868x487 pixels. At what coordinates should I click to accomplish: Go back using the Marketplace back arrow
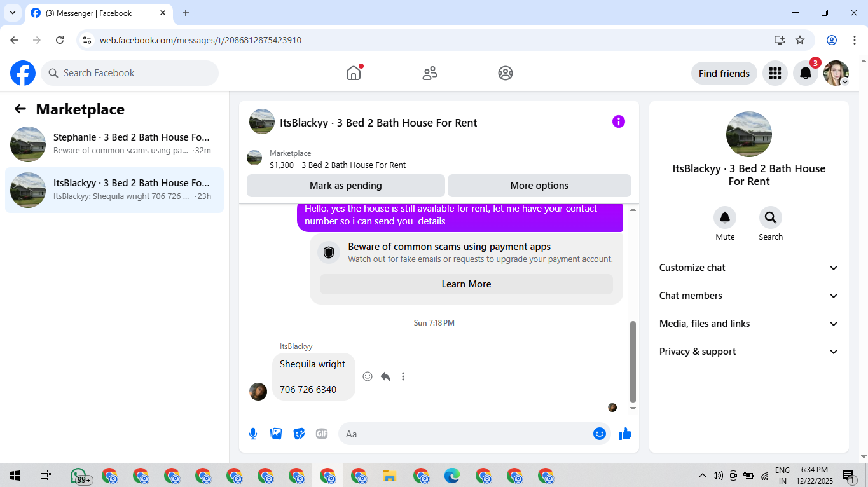pos(20,109)
